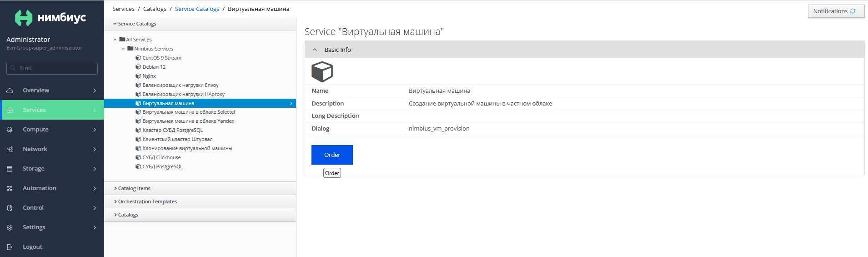Click the Envoy load balancer cube icon
Image resolution: width=868 pixels, height=257 pixels.
tap(138, 85)
